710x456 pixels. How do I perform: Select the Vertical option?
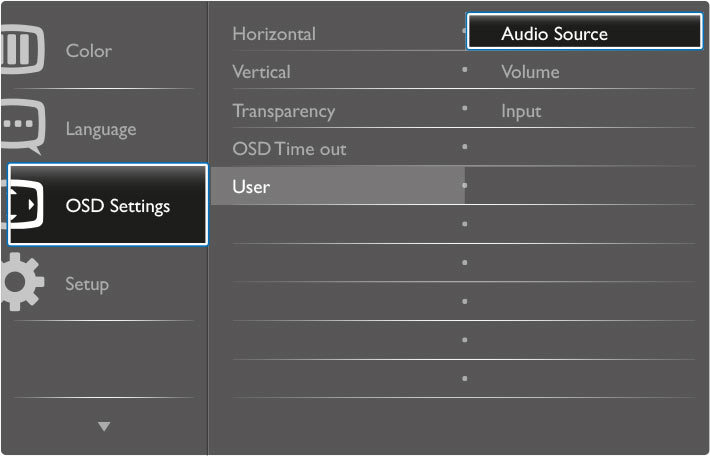point(261,72)
